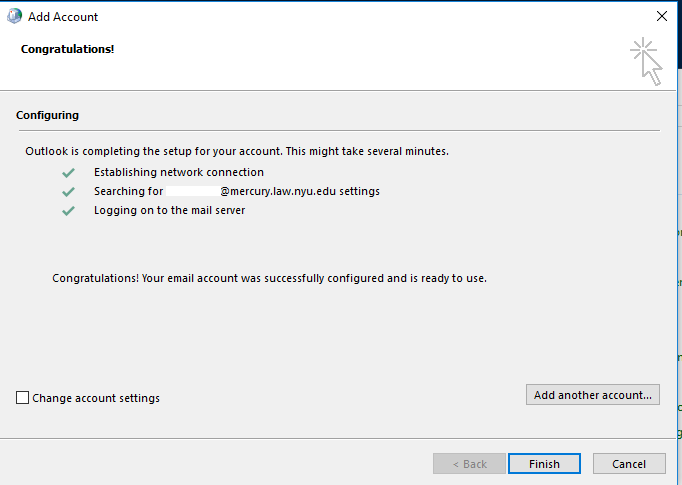Click the mercury.law.nyu.edu settings text
Screen dimensions: 682x485
(299, 191)
